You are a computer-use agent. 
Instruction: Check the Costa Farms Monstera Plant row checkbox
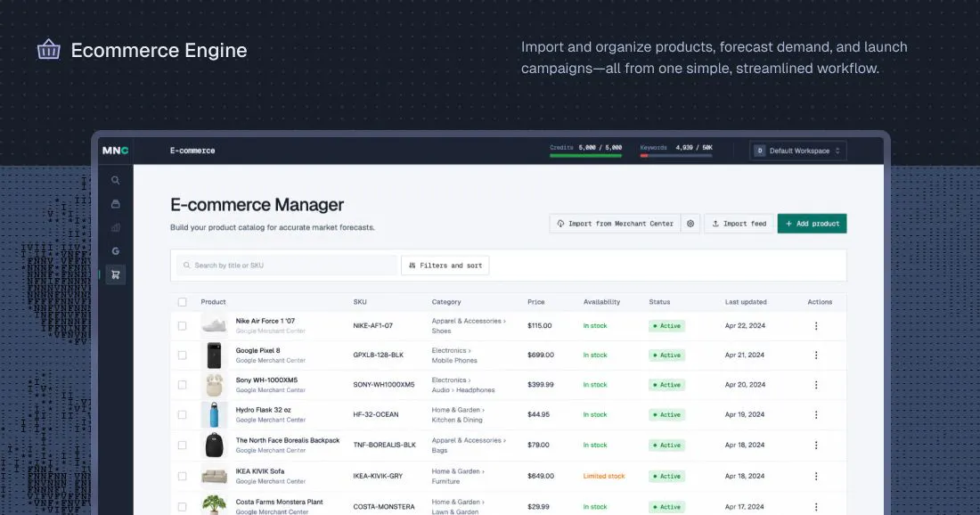coord(182,507)
